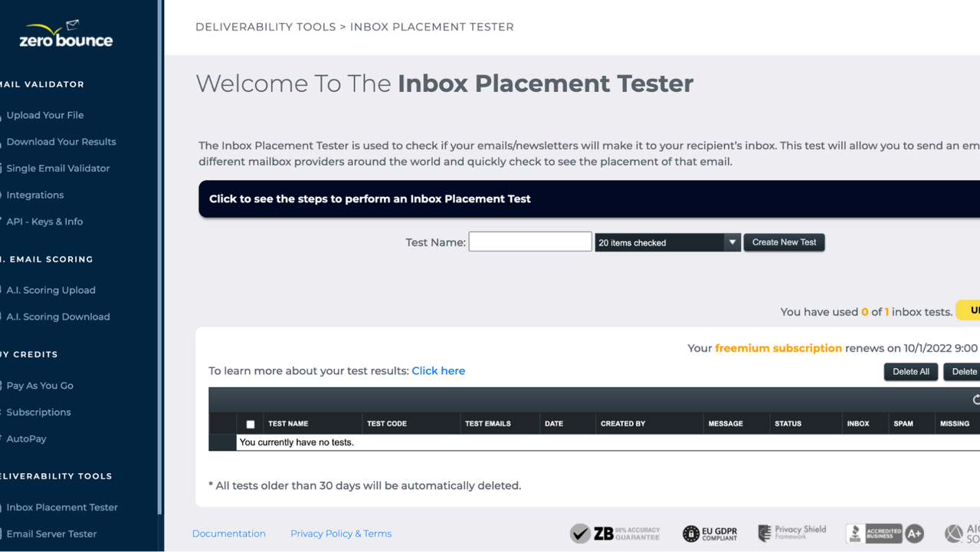Open Upload Your File in sidebar

pyautogui.click(x=44, y=115)
